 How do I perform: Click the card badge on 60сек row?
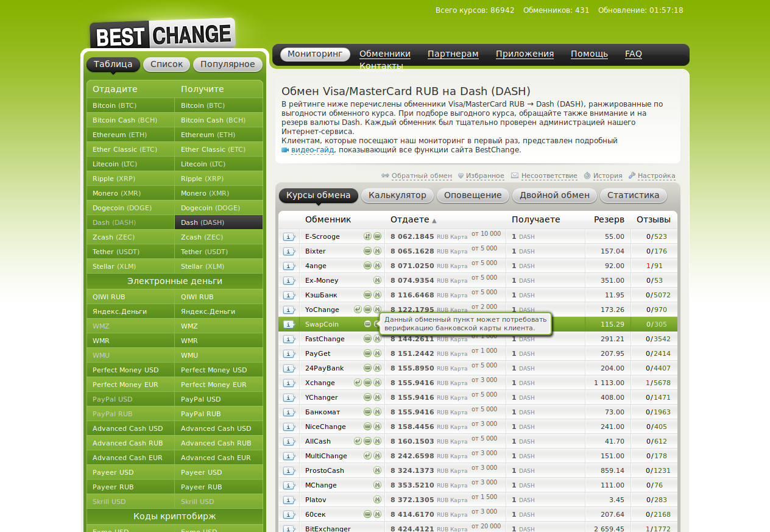(367, 514)
